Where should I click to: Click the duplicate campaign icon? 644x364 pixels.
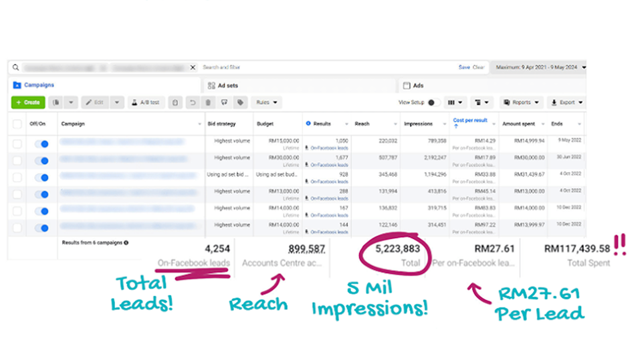(57, 103)
